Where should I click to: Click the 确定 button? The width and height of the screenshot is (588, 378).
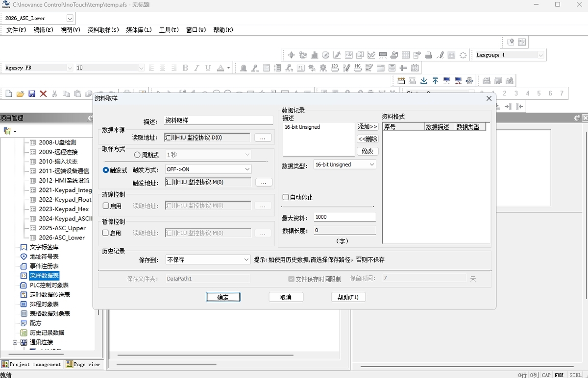[x=223, y=297]
